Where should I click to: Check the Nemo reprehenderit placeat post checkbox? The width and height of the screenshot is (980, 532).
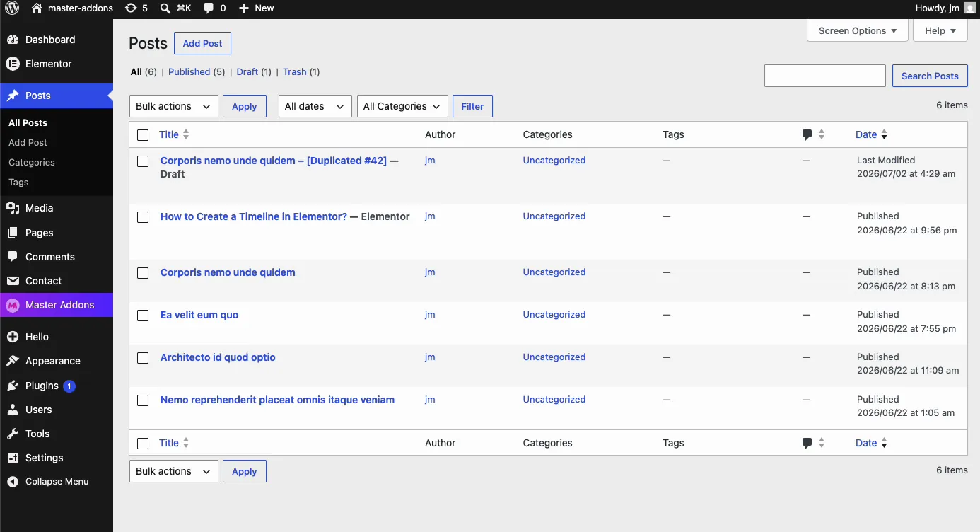click(143, 400)
